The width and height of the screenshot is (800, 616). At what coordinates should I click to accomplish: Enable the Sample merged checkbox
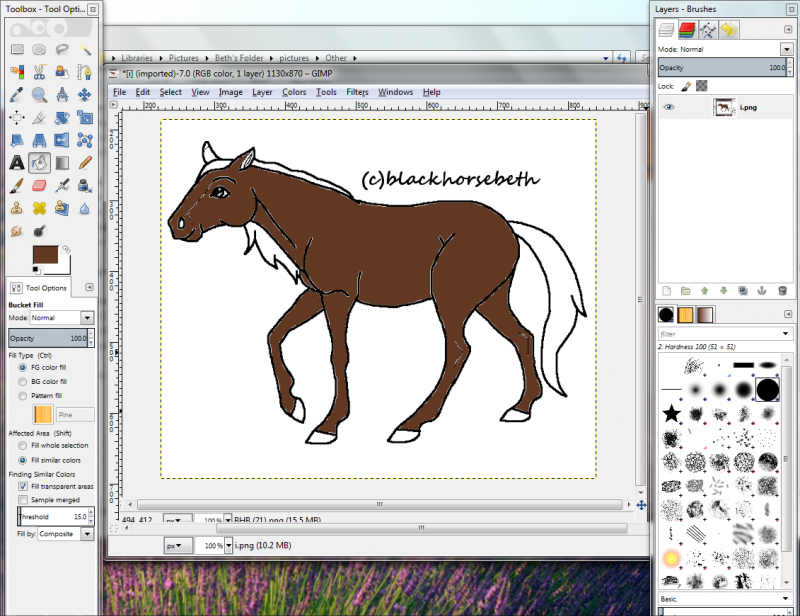[23, 500]
